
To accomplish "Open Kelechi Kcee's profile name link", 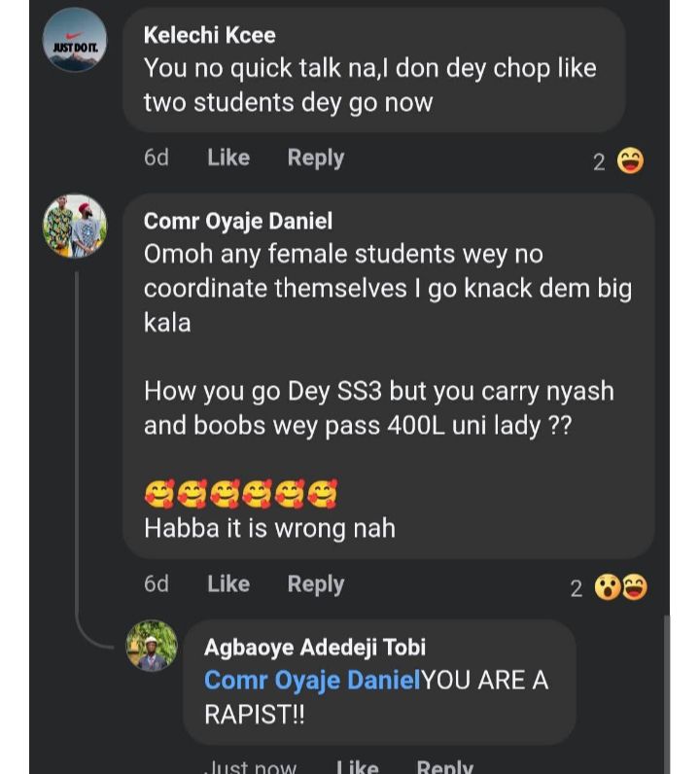I will tap(209, 35).
